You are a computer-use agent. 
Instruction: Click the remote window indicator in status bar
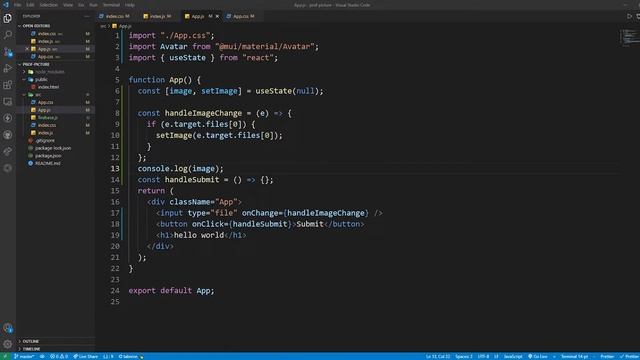pyautogui.click(x=5, y=356)
